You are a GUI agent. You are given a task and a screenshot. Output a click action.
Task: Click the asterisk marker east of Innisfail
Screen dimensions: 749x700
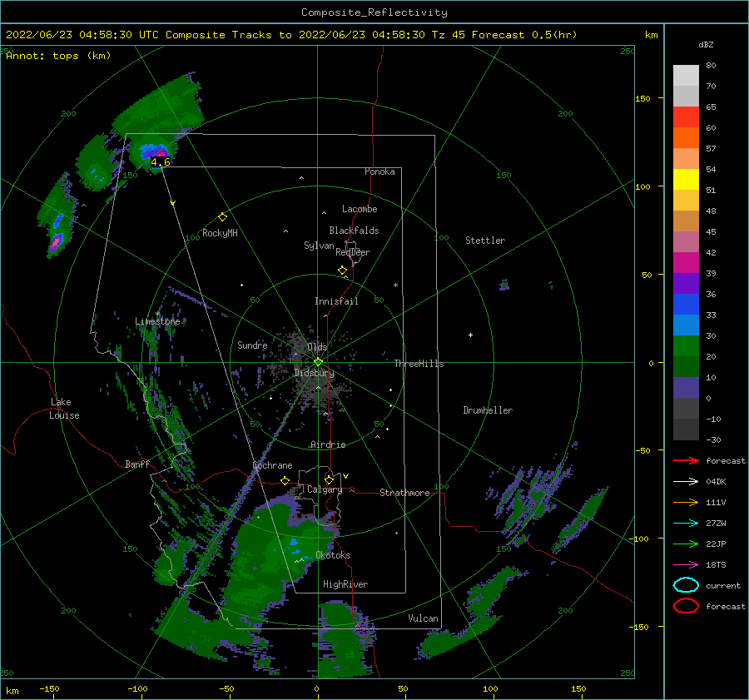coord(395,285)
